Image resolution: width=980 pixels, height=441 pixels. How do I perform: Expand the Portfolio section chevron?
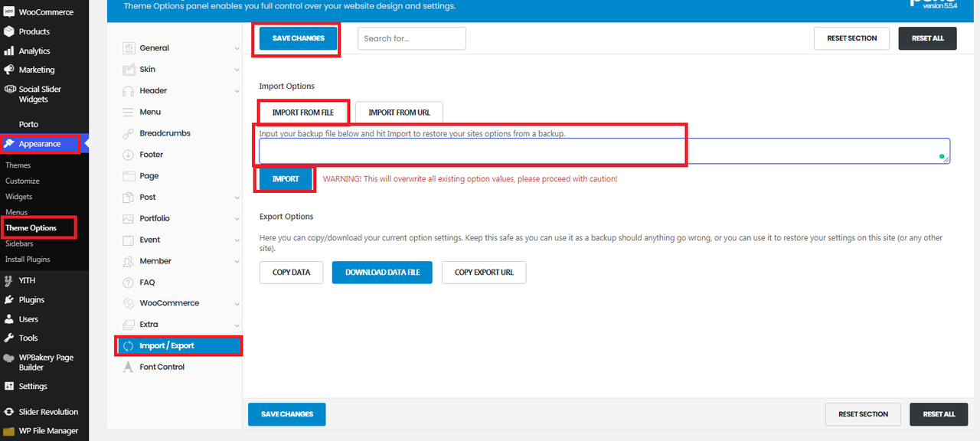(237, 219)
